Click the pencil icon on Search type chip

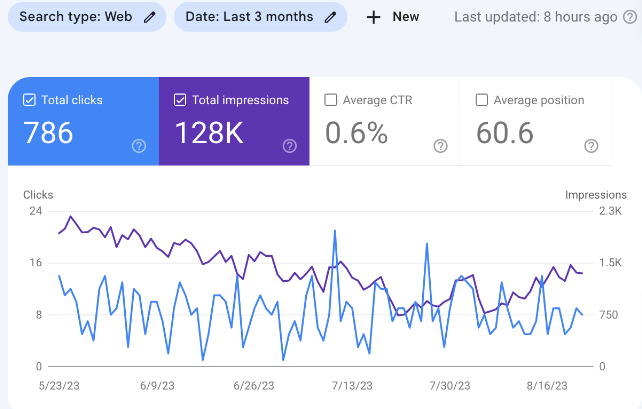point(150,17)
